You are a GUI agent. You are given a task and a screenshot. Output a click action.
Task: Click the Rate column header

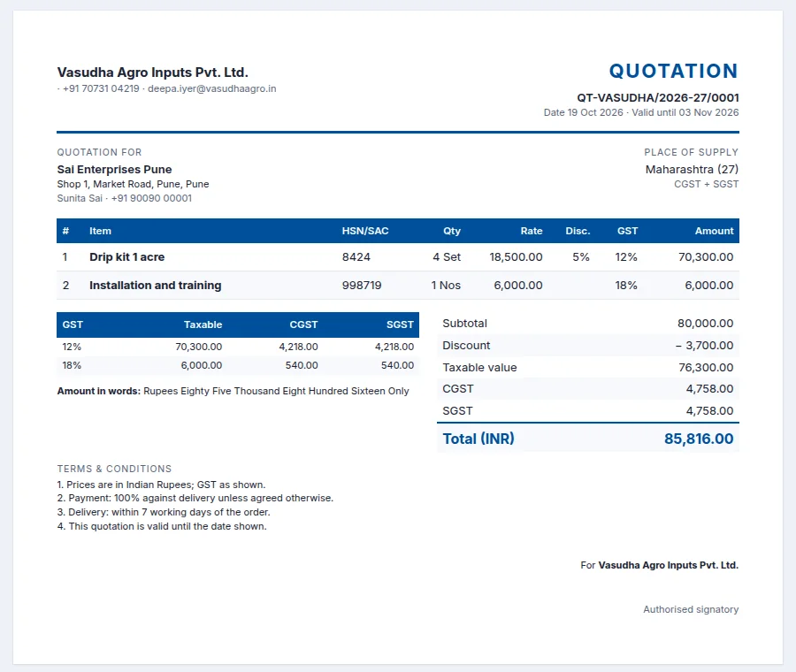pyautogui.click(x=532, y=231)
